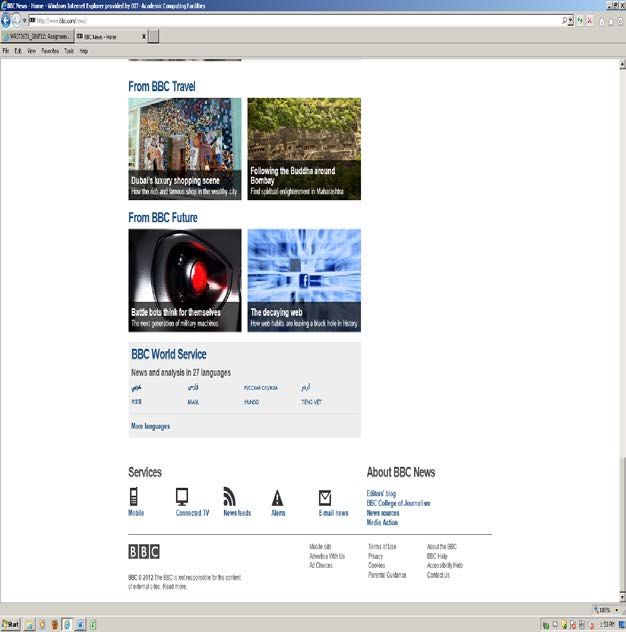Open the Favorites star icon
The height and width of the screenshot is (632, 626).
[x=611, y=21]
